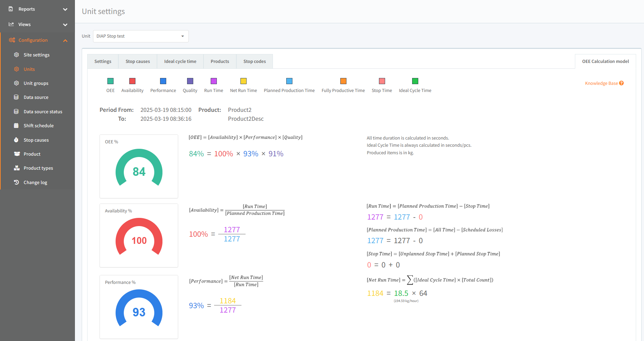Click the Data source status database icon
Screen dimensions: 644x341
tap(16, 112)
